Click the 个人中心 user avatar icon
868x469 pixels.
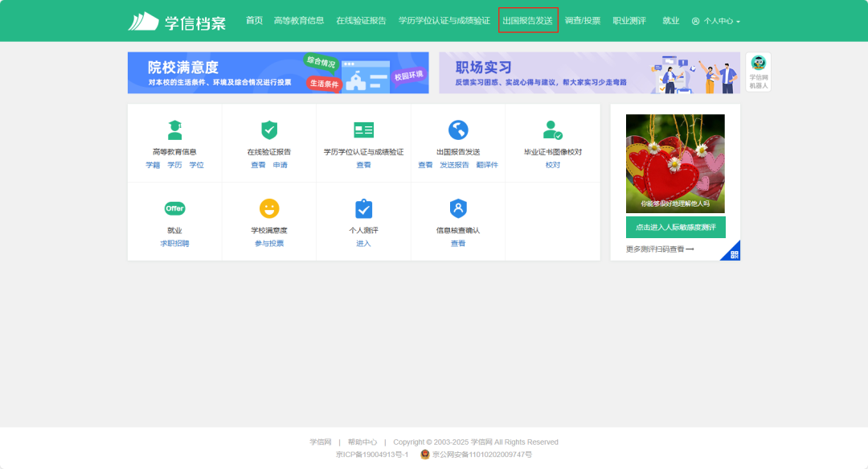695,21
